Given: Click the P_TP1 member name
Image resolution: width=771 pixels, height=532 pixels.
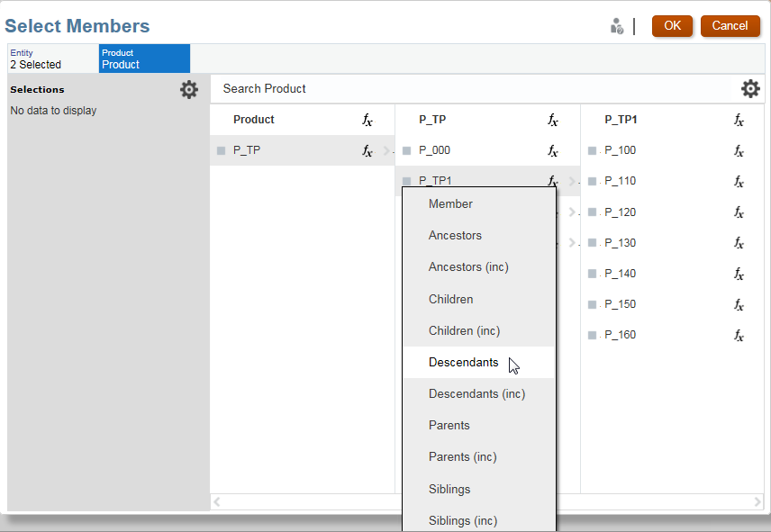Looking at the screenshot, I should coord(435,181).
